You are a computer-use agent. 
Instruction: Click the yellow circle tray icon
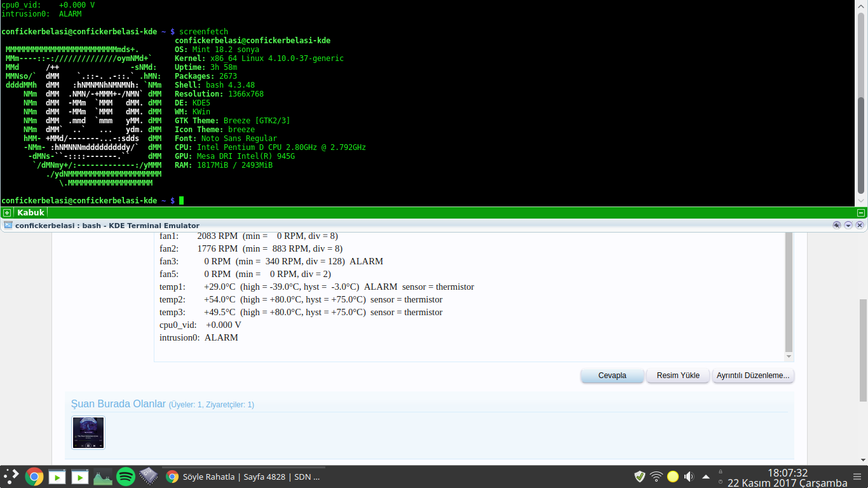tap(672, 477)
